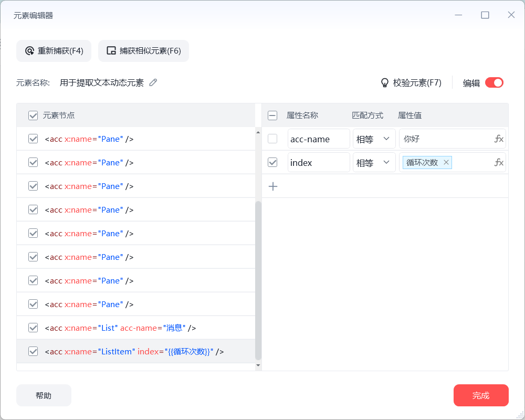The width and height of the screenshot is (525, 420).
Task: Click 完成 to finish editing
Action: pyautogui.click(x=481, y=395)
